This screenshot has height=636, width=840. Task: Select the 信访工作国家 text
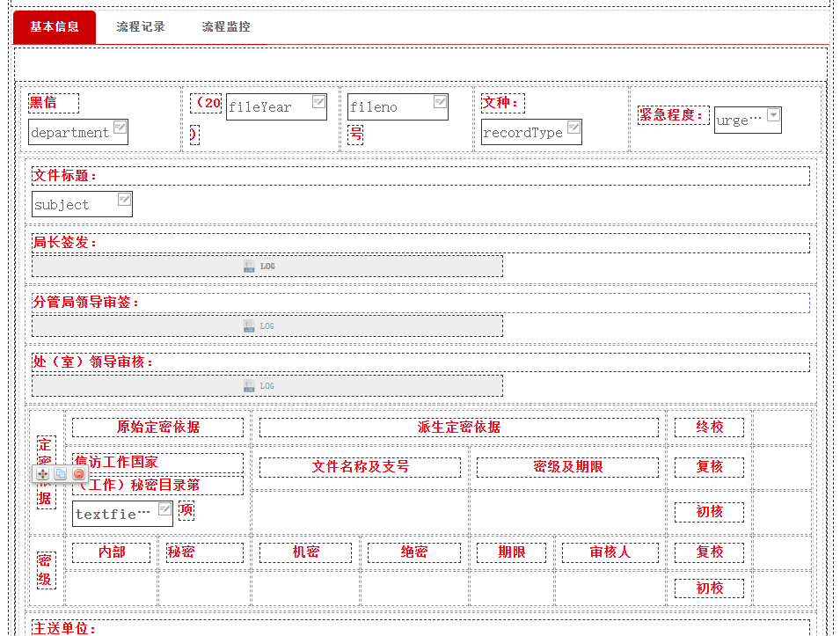point(157,463)
